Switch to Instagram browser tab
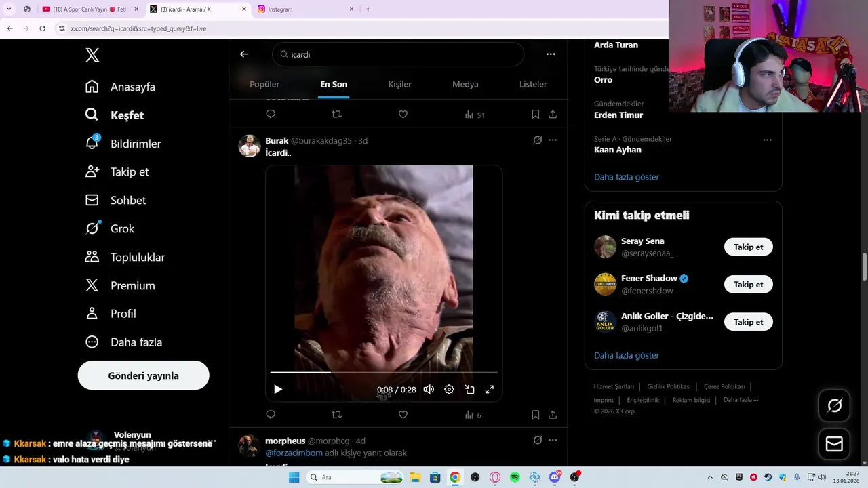The height and width of the screenshot is (488, 868). click(305, 9)
